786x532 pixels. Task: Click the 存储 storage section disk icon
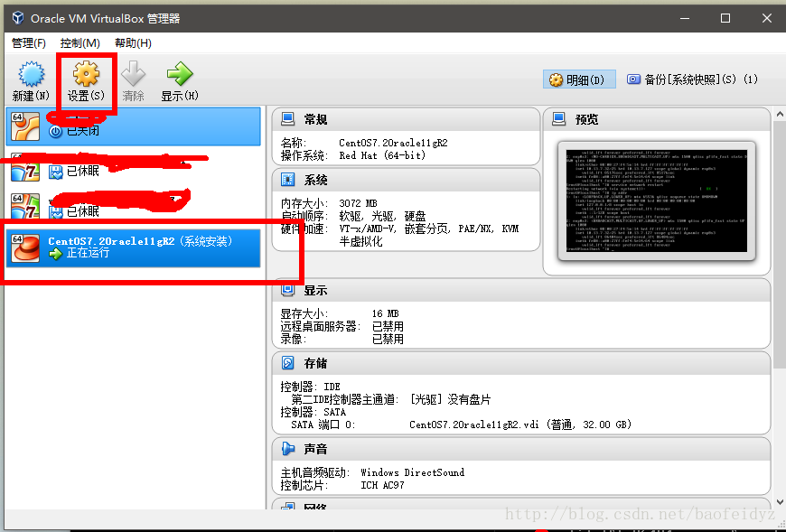[x=287, y=363]
